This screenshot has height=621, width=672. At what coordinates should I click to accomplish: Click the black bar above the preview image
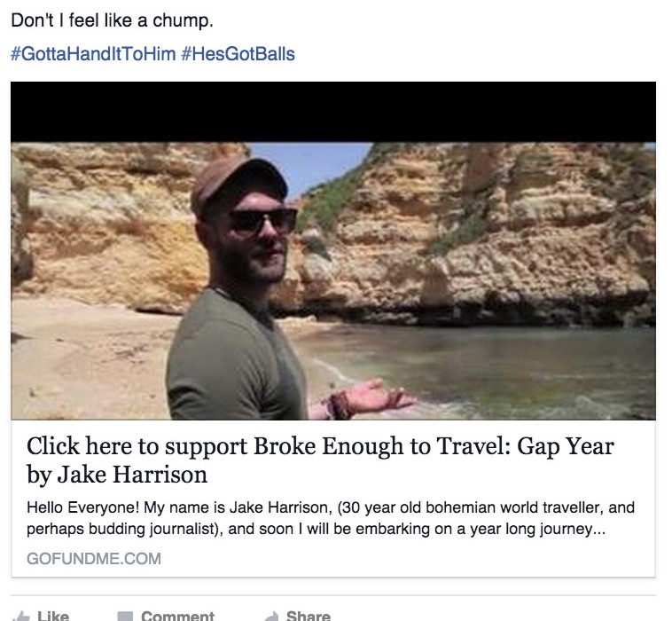333,112
